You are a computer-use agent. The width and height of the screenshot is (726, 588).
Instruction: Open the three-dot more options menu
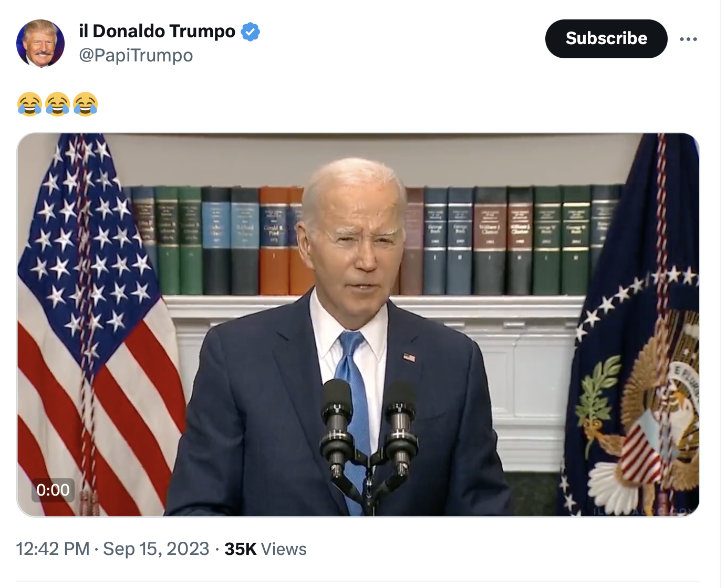tap(688, 39)
